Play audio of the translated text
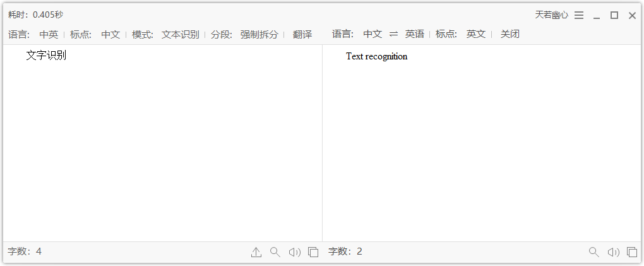This screenshot has width=644, height=266. pos(613,252)
